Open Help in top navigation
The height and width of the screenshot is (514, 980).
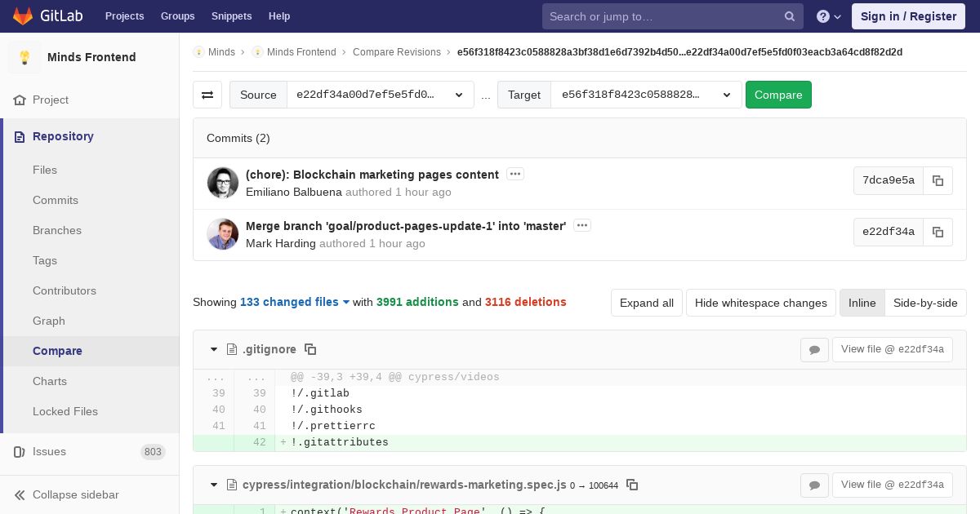[x=279, y=16]
